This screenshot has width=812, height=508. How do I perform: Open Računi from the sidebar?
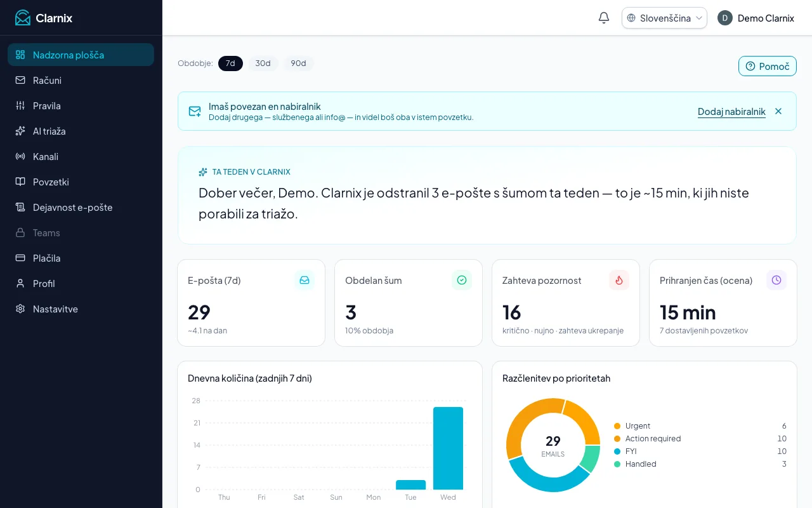point(81,80)
